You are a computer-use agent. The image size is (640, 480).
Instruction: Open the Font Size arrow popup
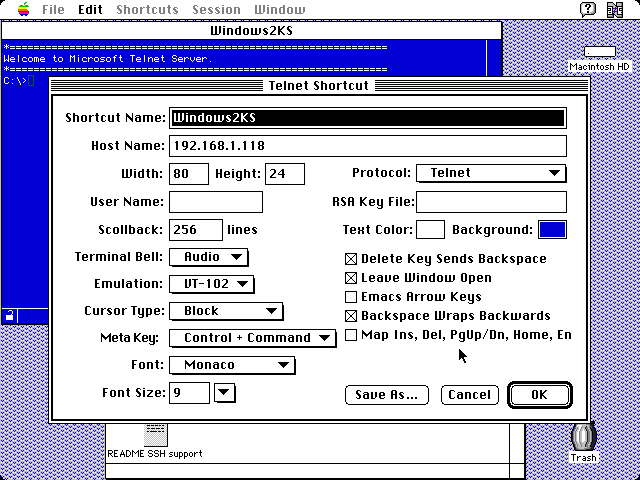point(224,393)
